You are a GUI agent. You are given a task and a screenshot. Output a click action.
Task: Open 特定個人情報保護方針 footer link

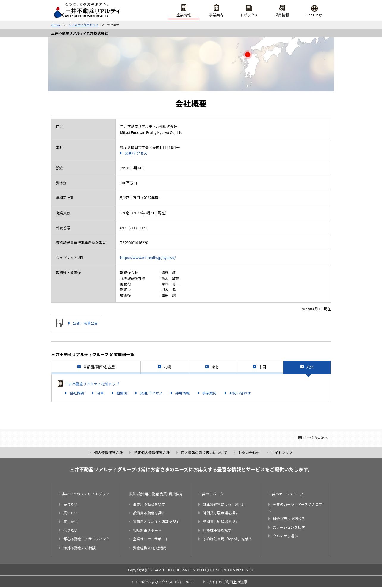[151, 453]
